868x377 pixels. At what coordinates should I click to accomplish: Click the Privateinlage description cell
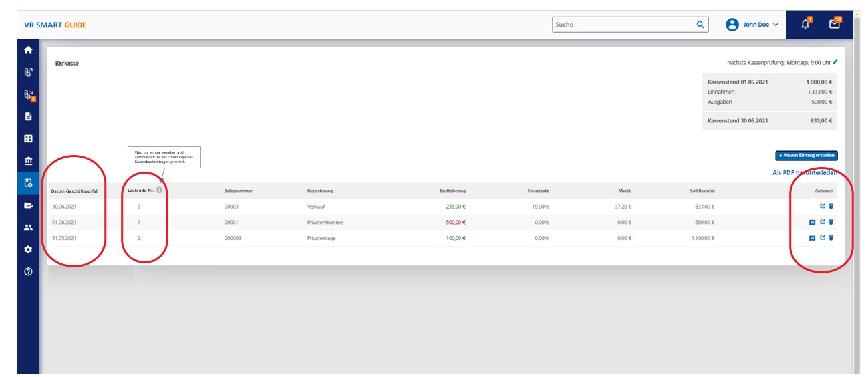click(x=321, y=238)
